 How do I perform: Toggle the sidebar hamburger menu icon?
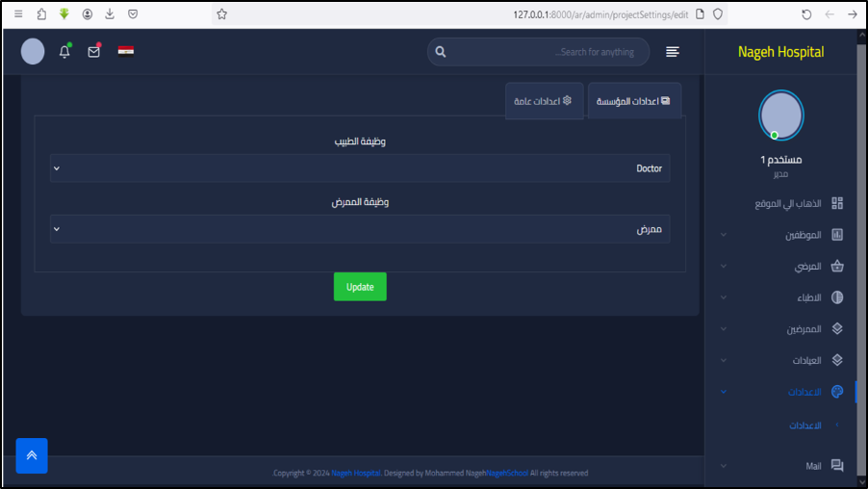[x=673, y=52]
